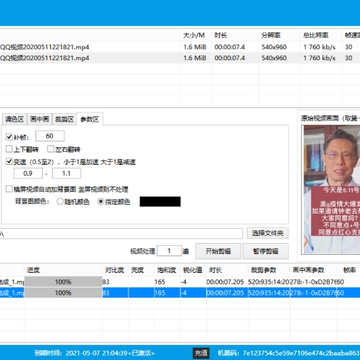Click the 进度 column header
Image resolution: width=360 pixels, height=360 pixels.
click(x=34, y=270)
